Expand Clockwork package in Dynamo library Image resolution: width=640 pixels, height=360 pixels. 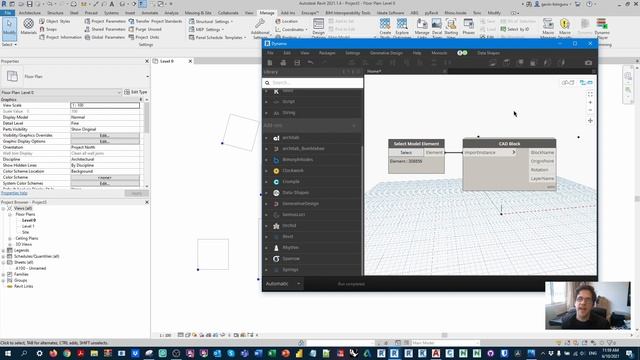pyautogui.click(x=267, y=171)
